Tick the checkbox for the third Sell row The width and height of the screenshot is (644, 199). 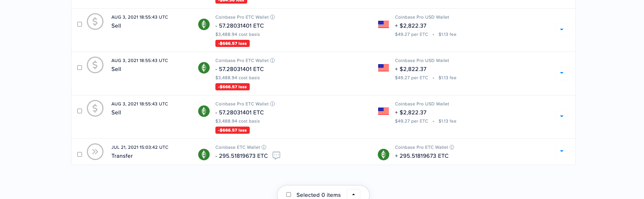(x=80, y=111)
